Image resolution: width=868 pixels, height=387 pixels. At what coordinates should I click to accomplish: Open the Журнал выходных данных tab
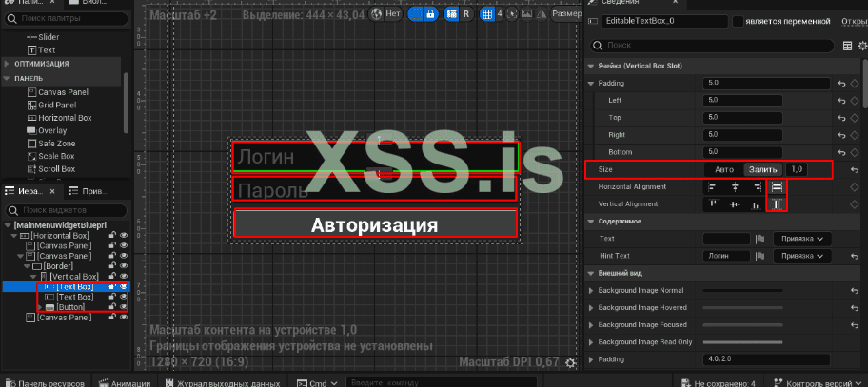[225, 382]
